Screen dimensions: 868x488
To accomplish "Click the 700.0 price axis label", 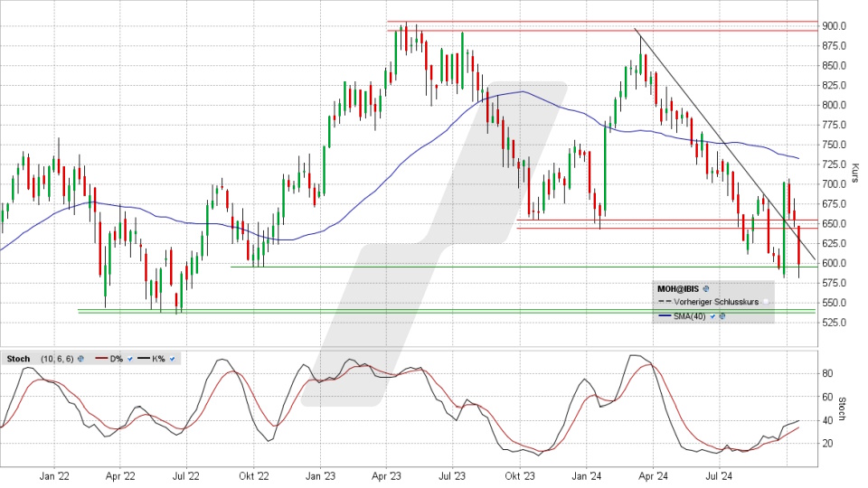I will 834,184.
